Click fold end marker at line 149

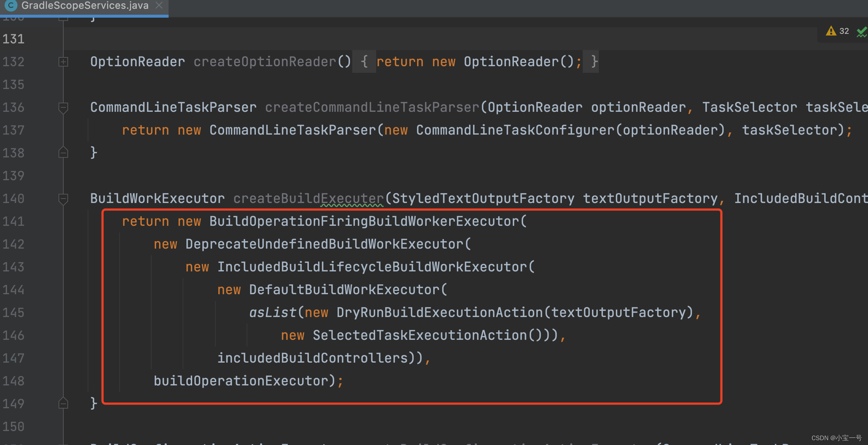[x=63, y=403]
